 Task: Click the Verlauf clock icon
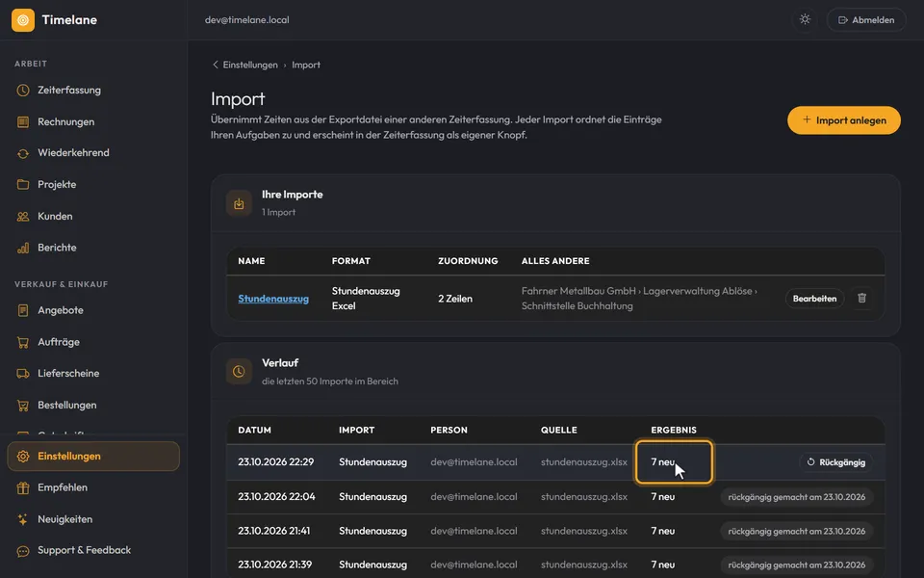239,372
